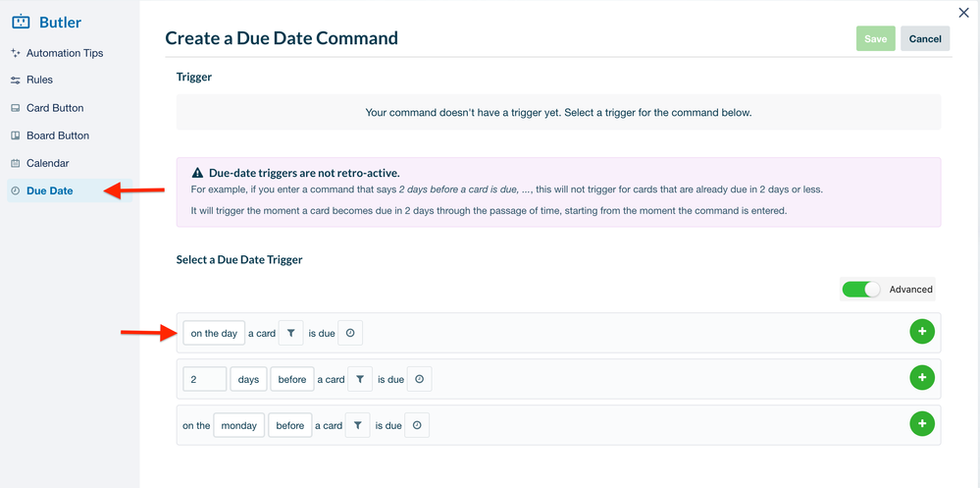
Task: Add the 'on the day' trigger with plus button
Action: (922, 332)
